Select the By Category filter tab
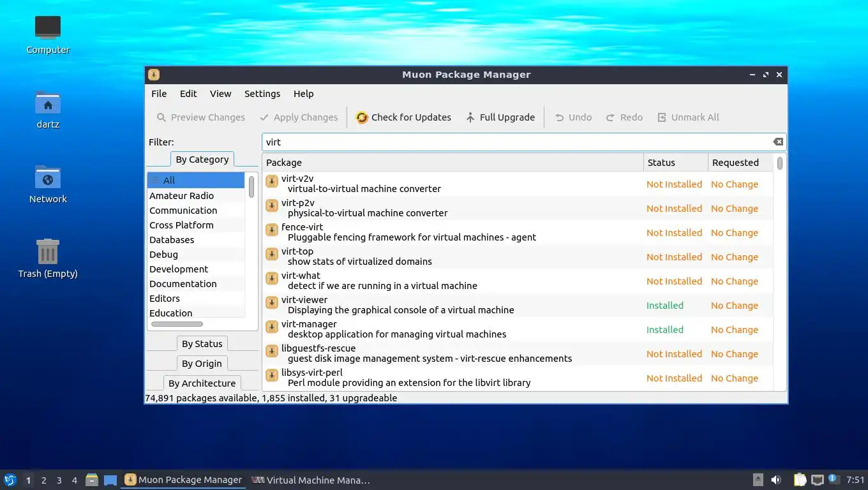Viewport: 868px width, 490px height. (202, 160)
